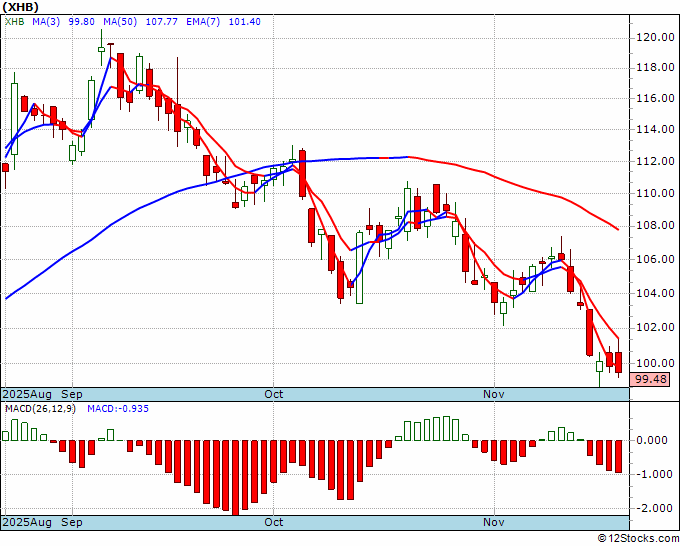680x546 pixels.
Task: Click Nov on the price chart axis
Action: click(x=494, y=394)
